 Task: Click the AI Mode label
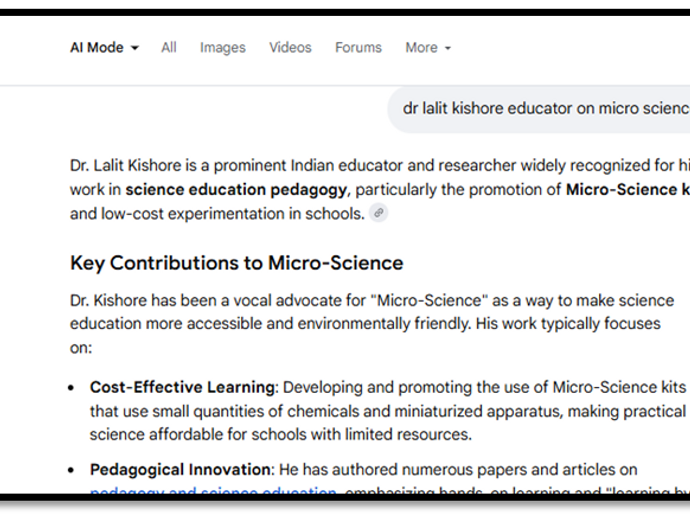point(96,47)
